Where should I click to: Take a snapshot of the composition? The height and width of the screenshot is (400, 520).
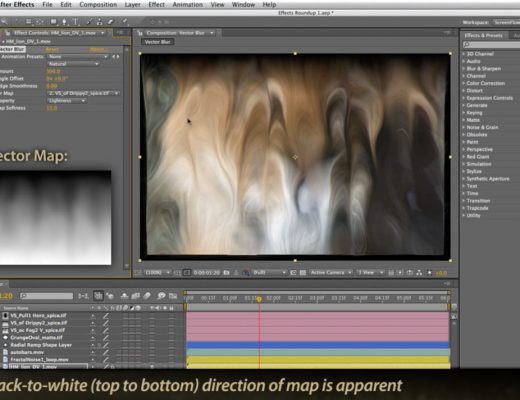point(227,273)
